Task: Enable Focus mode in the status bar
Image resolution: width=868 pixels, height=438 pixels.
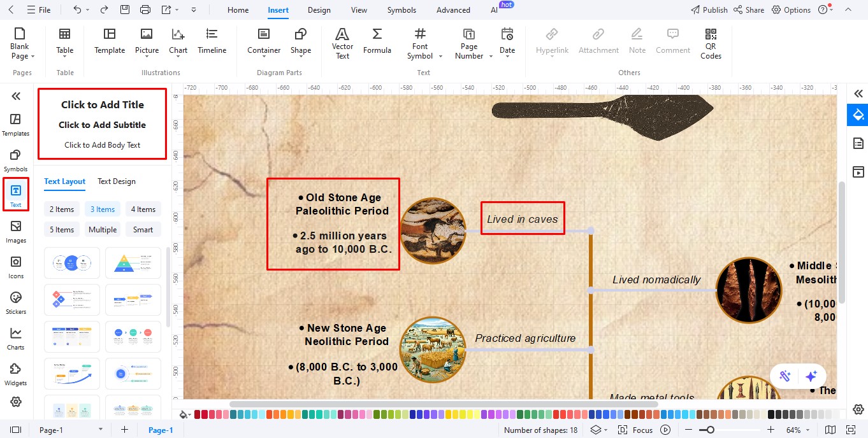Action: click(x=643, y=430)
